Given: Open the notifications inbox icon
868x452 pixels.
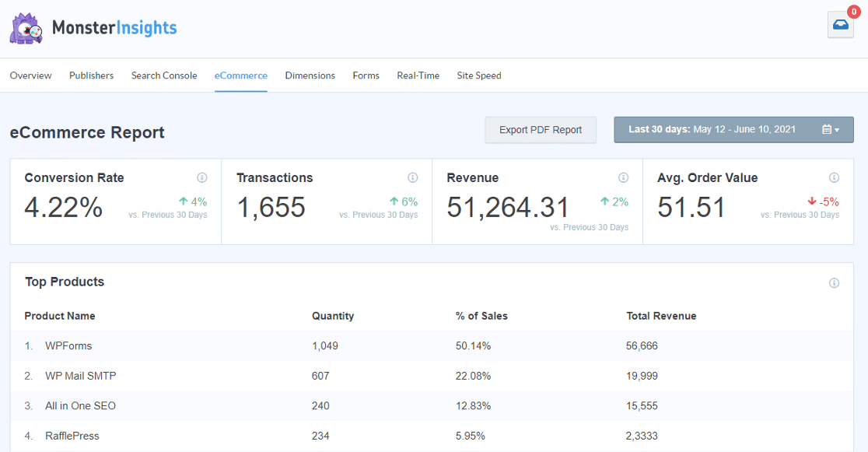Looking at the screenshot, I should (x=840, y=25).
